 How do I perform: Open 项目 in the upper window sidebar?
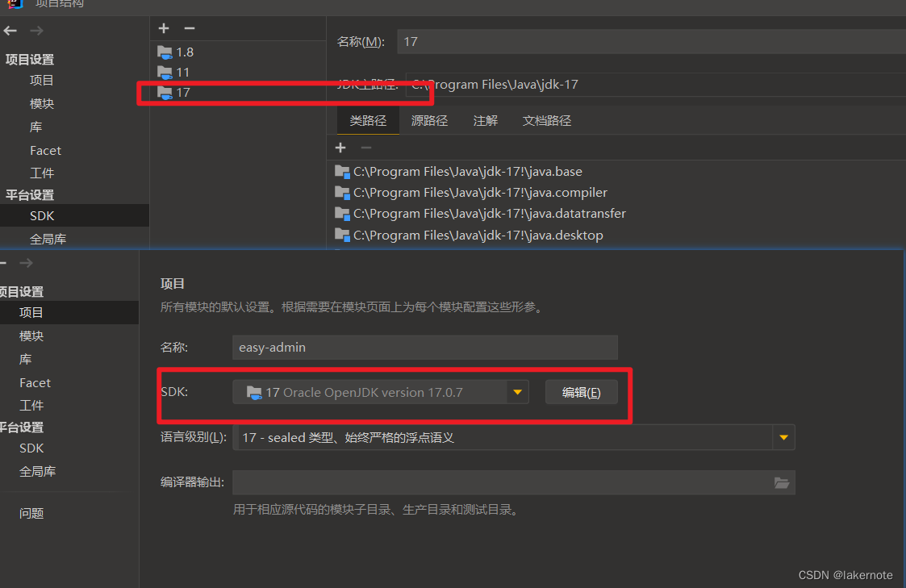click(42, 81)
